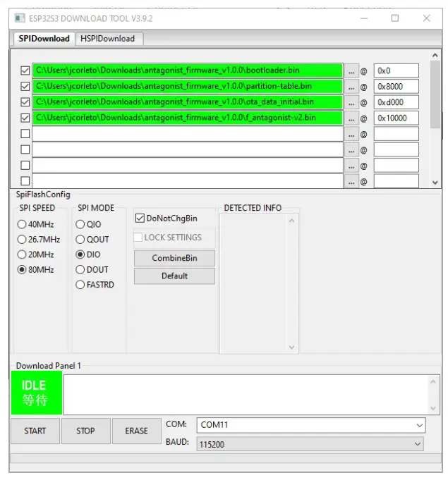Browse for file in ota_data_initial.bin row
This screenshot has height=480, width=448.
[x=351, y=102]
